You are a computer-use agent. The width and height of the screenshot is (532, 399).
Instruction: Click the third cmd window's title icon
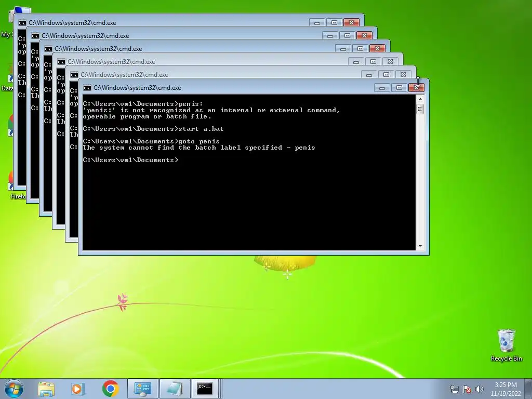click(48, 49)
